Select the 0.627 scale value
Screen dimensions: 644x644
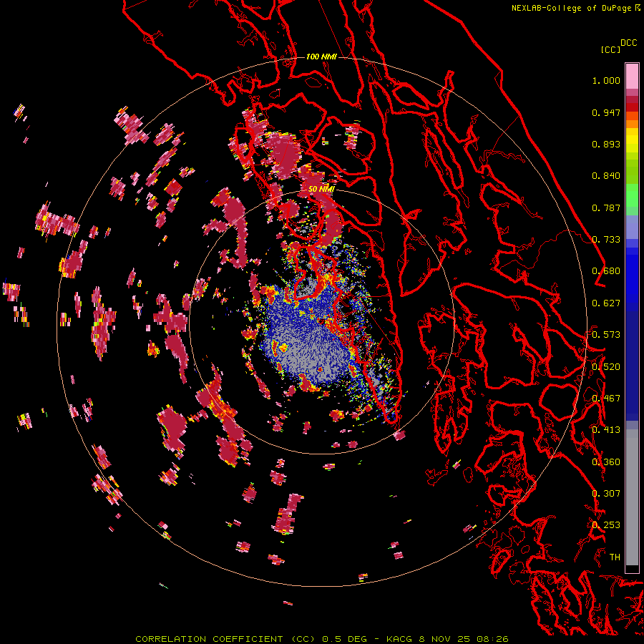(x=606, y=303)
